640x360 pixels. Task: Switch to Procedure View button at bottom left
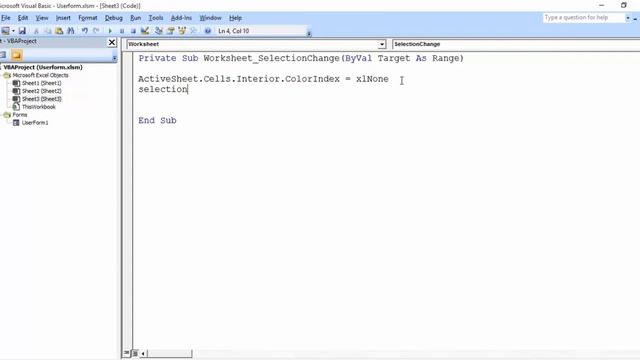pyautogui.click(x=126, y=353)
